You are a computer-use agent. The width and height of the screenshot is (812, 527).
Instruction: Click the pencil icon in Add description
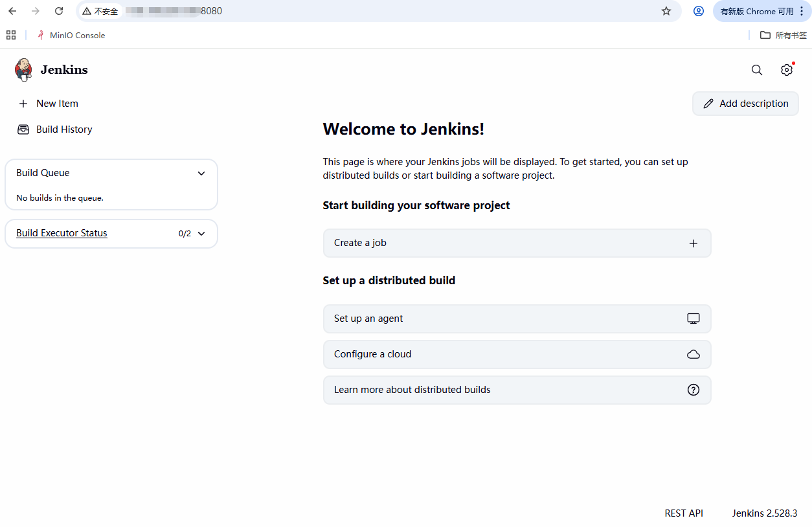point(708,104)
